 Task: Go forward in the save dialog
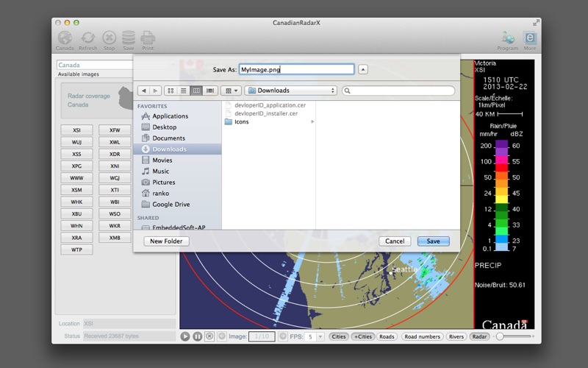coord(155,91)
